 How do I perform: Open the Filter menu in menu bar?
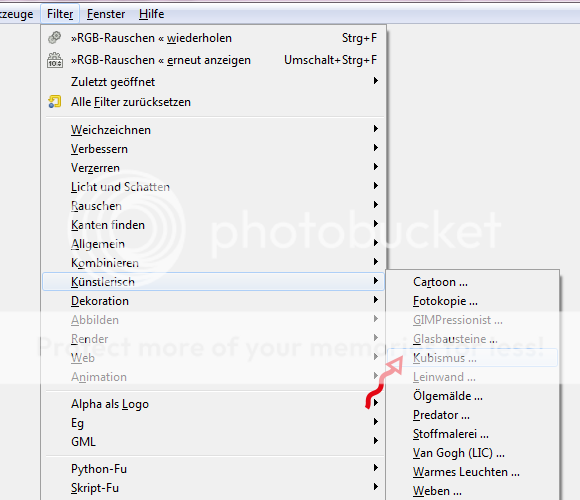60,14
